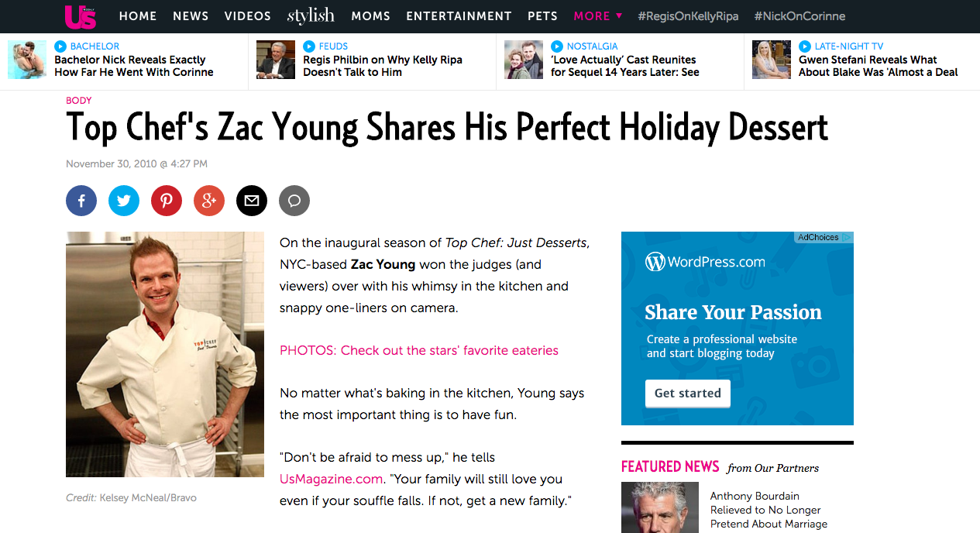Click Zac Young chef photo
Image resolution: width=980 pixels, height=533 pixels.
tap(165, 354)
